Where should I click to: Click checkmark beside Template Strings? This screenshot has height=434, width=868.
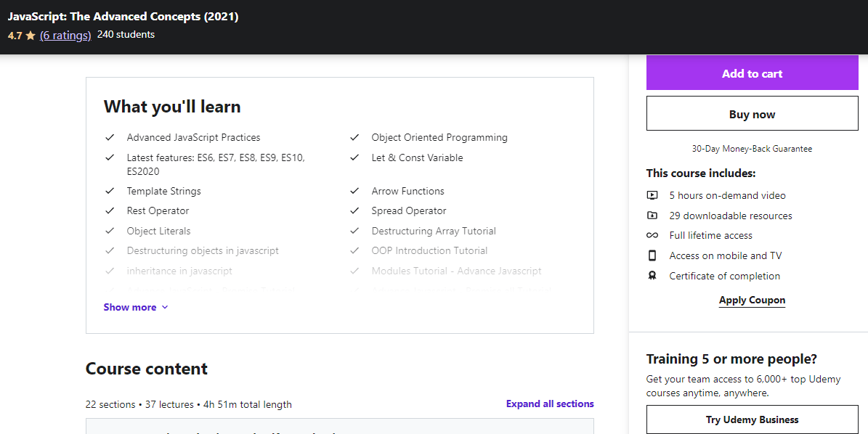tap(110, 191)
